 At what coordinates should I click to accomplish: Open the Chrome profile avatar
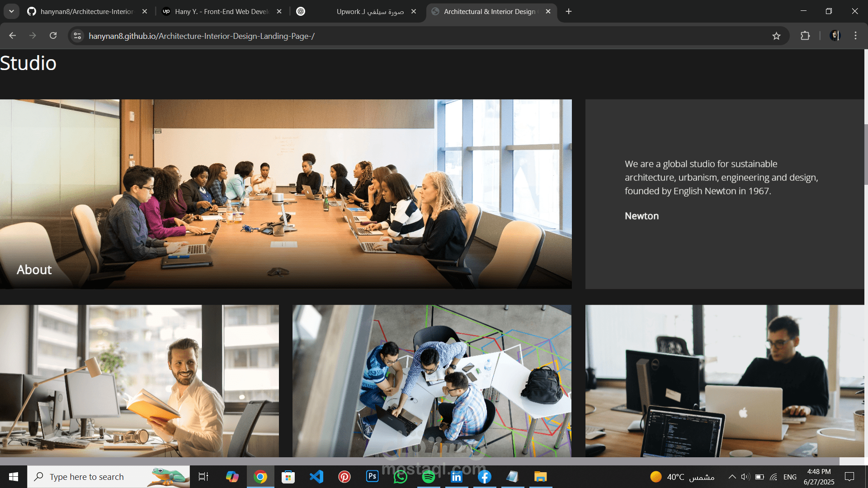(x=835, y=36)
